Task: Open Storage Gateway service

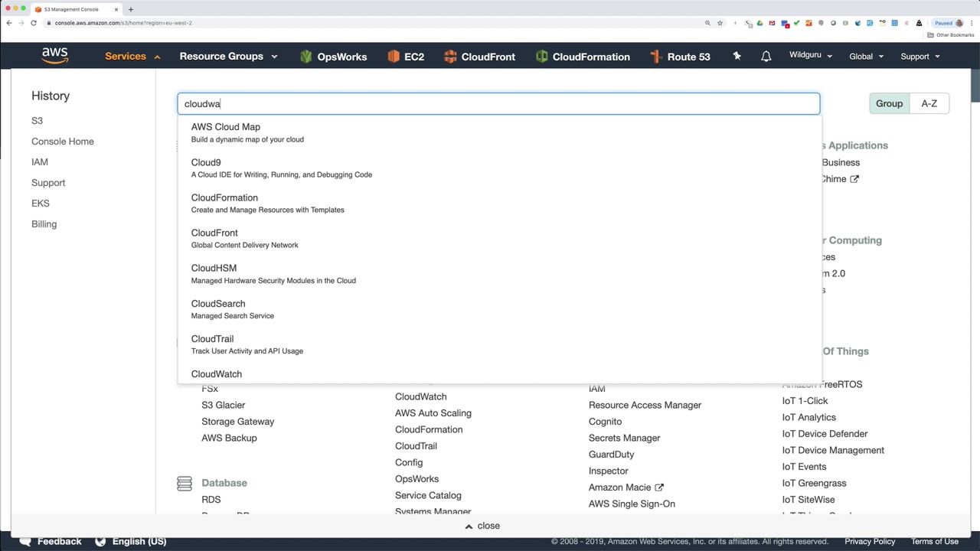Action: tap(238, 422)
